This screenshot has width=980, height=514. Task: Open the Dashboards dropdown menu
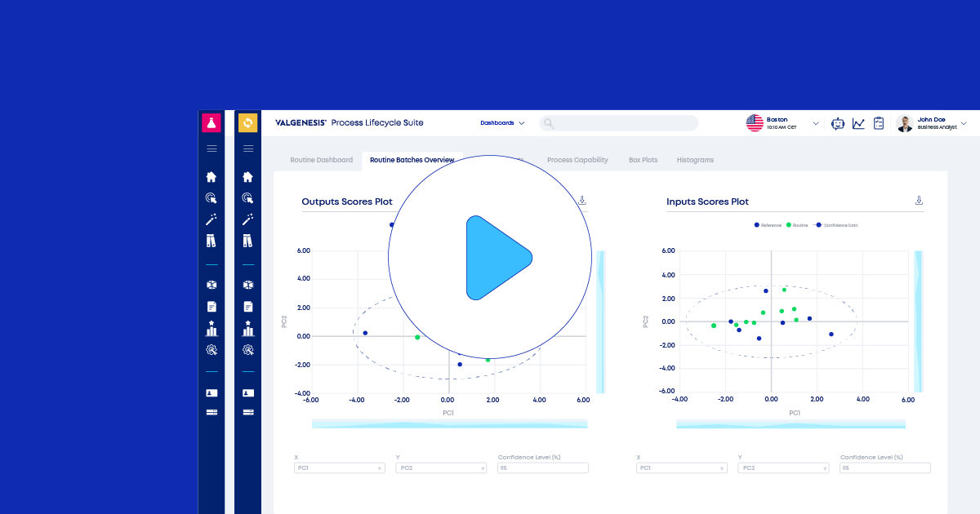(x=502, y=123)
